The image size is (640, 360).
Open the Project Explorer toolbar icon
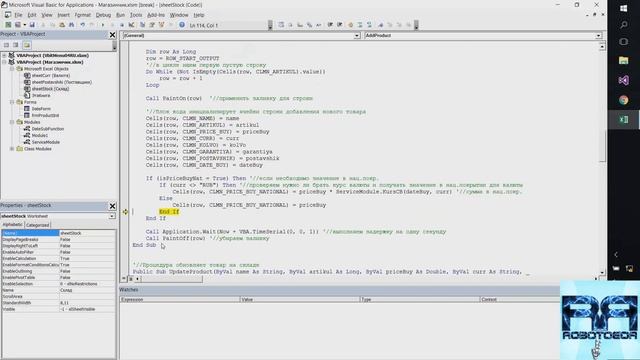(x=142, y=25)
